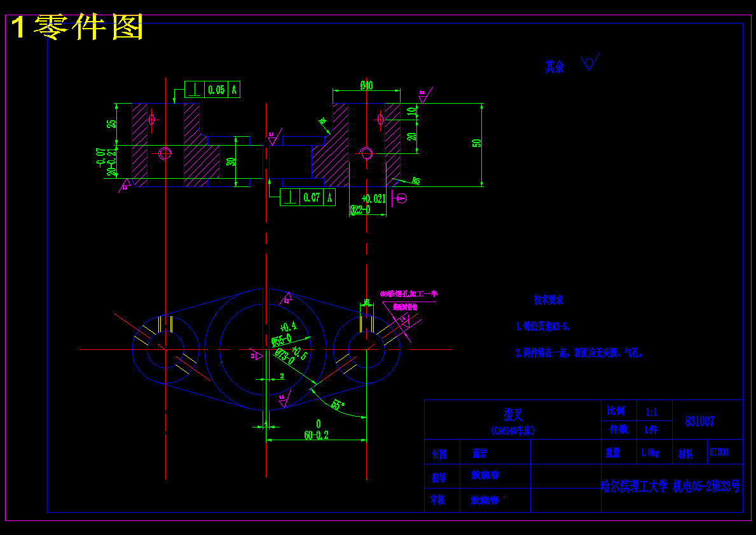Image resolution: width=756 pixels, height=535 pixels.
Task: Click the 'Ø73-0' outer circle dimension
Action: pyautogui.click(x=285, y=356)
